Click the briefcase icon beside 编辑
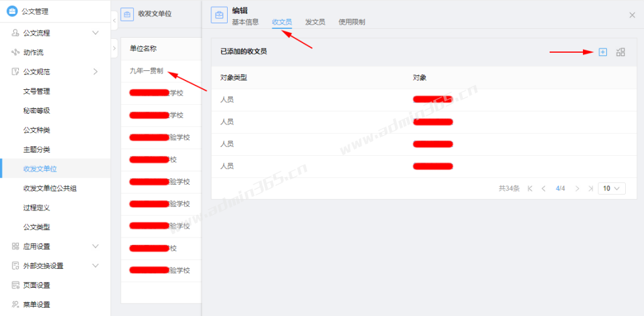This screenshot has width=644, height=316. (x=219, y=15)
